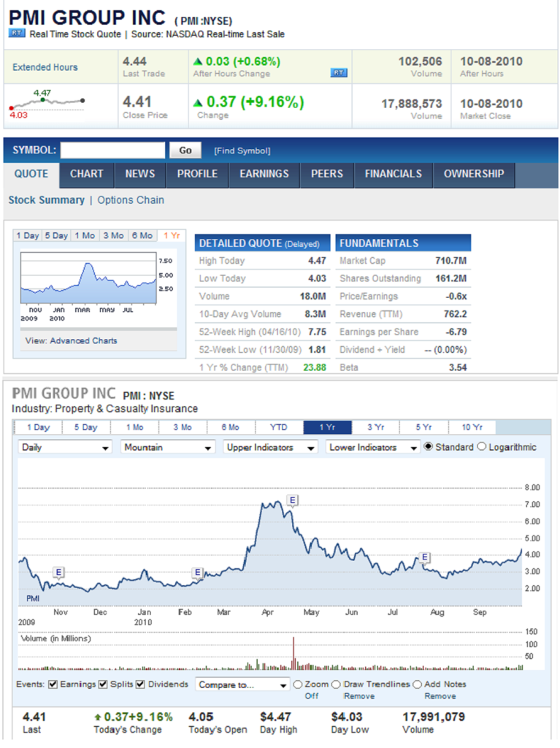
Task: Click the earnings E marker near November
Action: coord(59,572)
